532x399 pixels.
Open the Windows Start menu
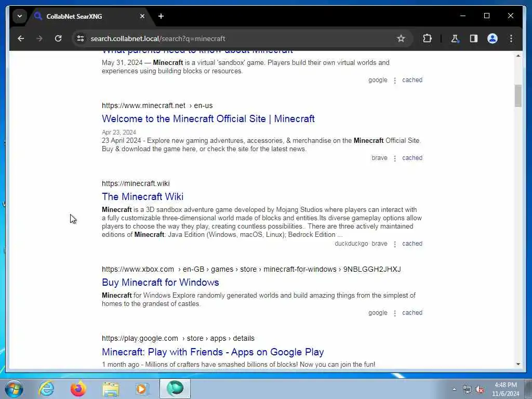coord(14,389)
